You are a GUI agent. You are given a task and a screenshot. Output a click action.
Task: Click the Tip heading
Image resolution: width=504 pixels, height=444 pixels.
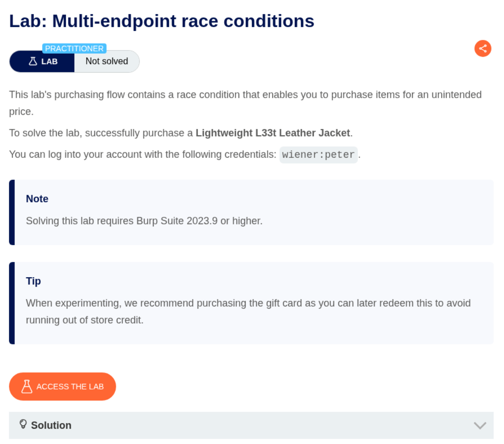click(33, 281)
